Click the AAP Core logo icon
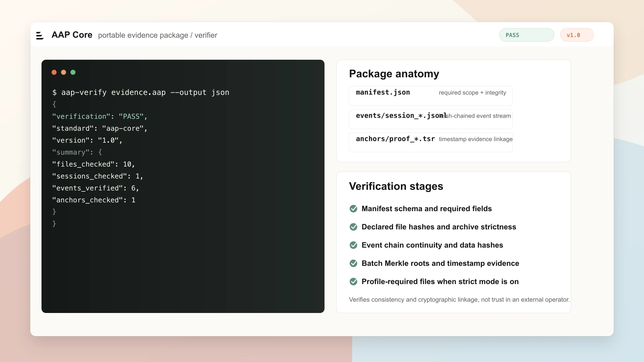 (x=40, y=36)
